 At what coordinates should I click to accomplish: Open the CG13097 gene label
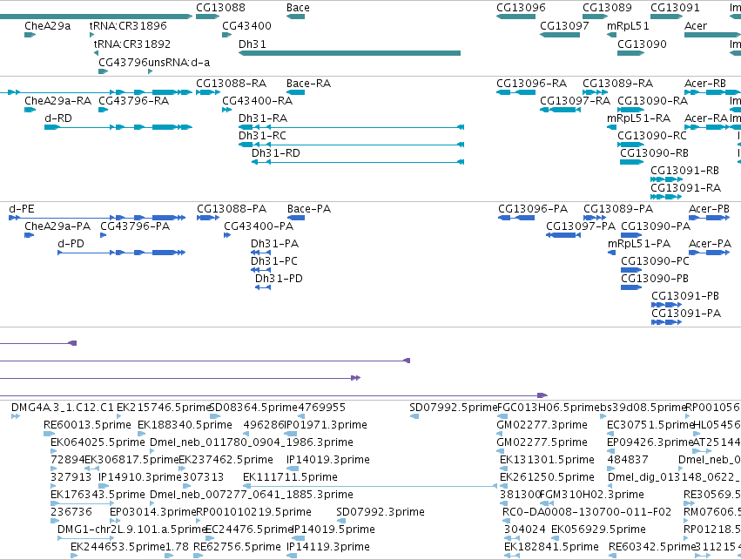(564, 25)
